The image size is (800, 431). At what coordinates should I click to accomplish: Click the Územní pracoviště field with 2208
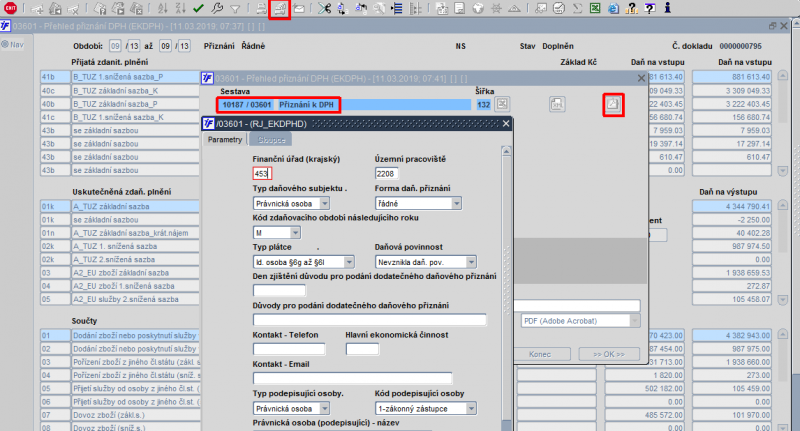[386, 173]
